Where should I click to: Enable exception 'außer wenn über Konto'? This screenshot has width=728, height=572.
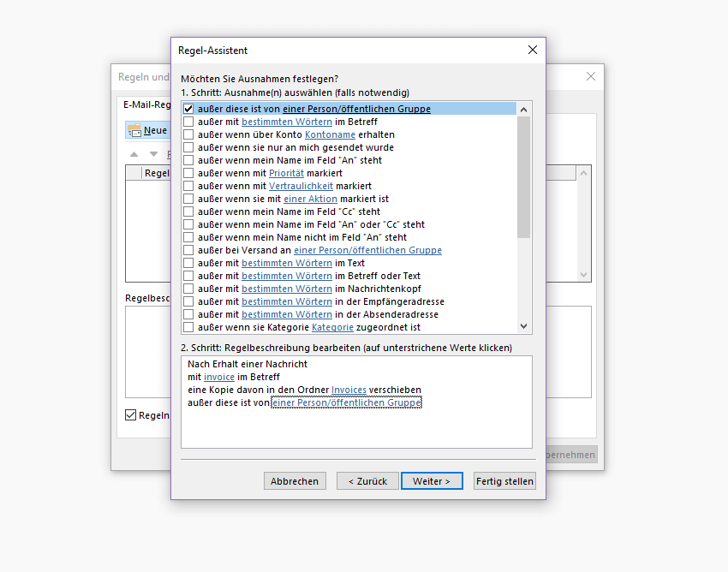click(188, 135)
